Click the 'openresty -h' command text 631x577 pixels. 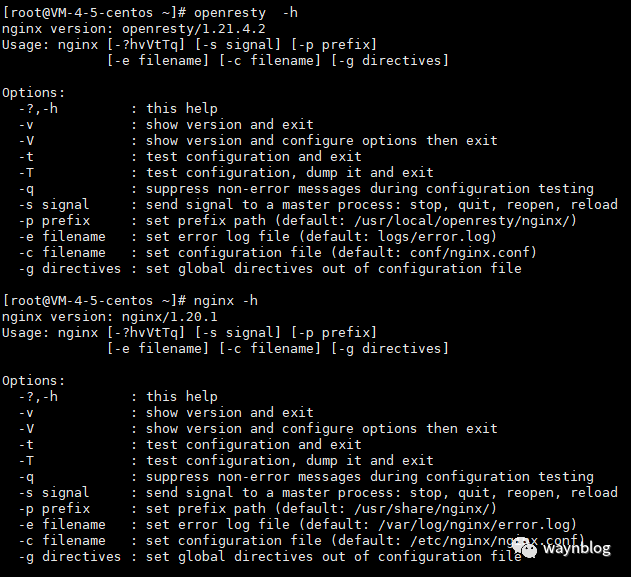click(245, 13)
